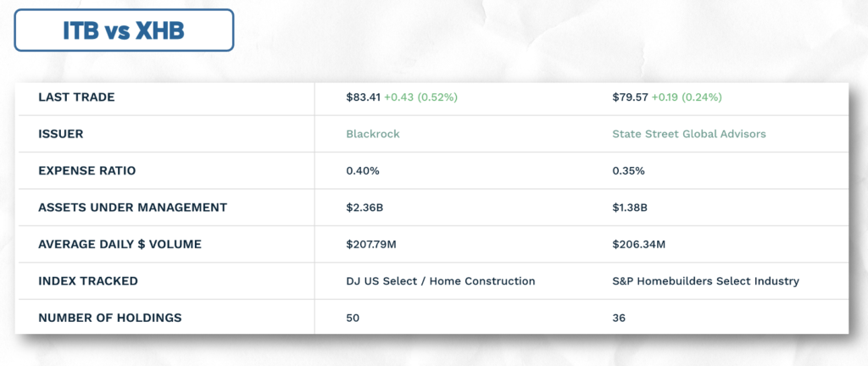Open the State Street Global Advisors link
Screen dimensions: 868x366
[x=689, y=135]
